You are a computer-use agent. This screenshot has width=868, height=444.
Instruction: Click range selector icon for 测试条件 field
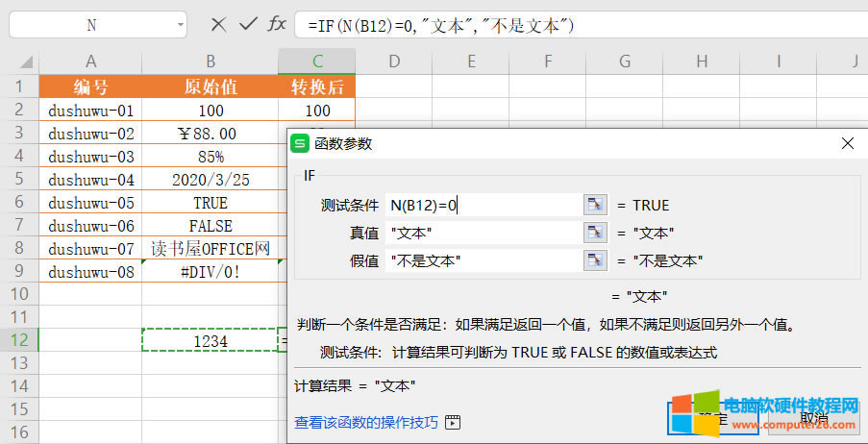click(x=596, y=205)
